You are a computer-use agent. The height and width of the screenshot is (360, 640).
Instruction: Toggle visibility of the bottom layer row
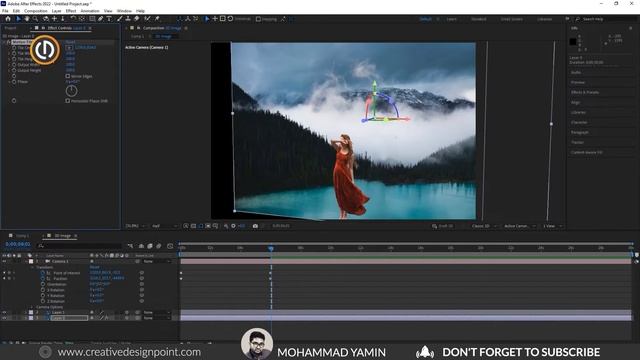4,318
